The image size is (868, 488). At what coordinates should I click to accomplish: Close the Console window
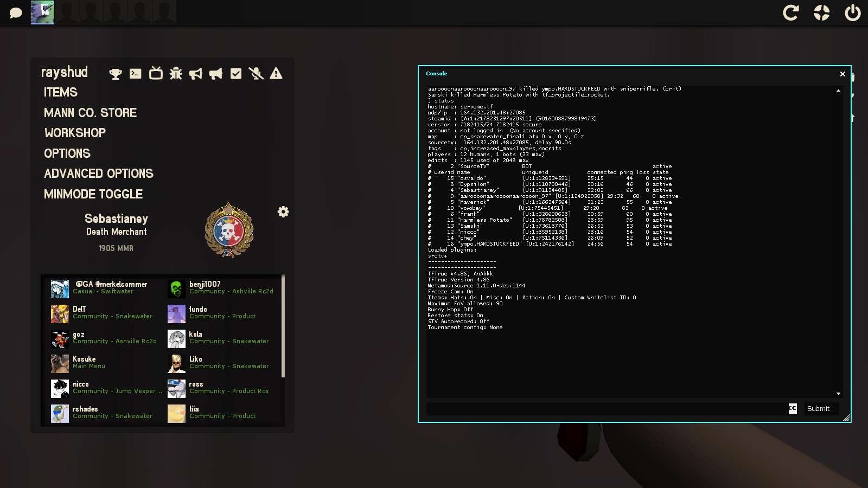click(x=843, y=74)
